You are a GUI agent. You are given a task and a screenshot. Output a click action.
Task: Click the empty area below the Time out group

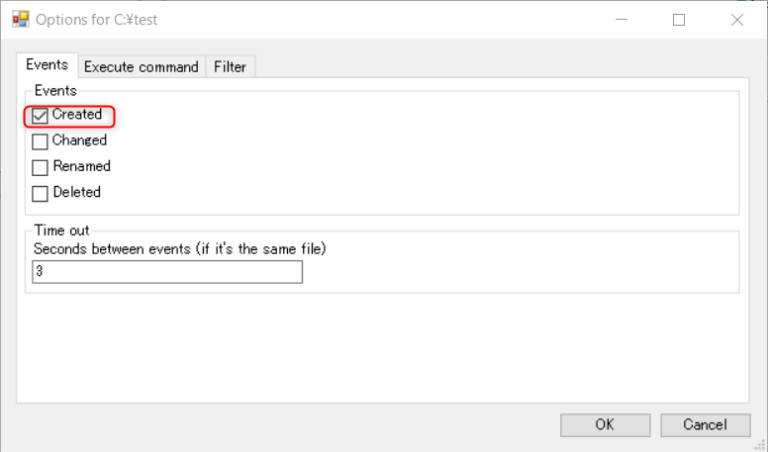click(380, 350)
